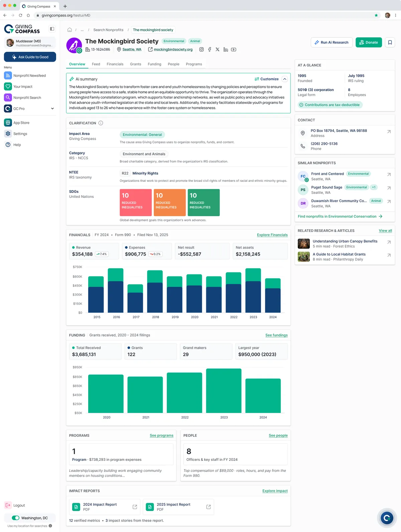Open App Store in sidebar
Screen dimensions: 401x532
30,123
